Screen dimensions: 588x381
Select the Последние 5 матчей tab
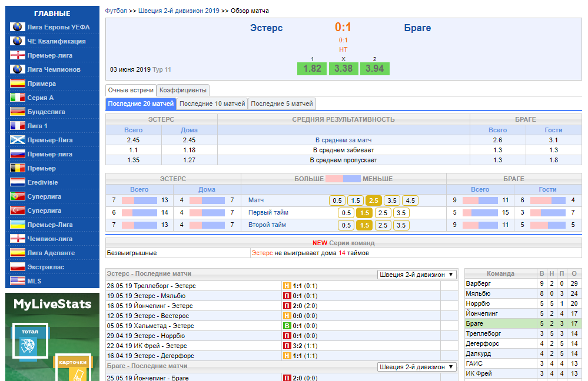pos(282,104)
